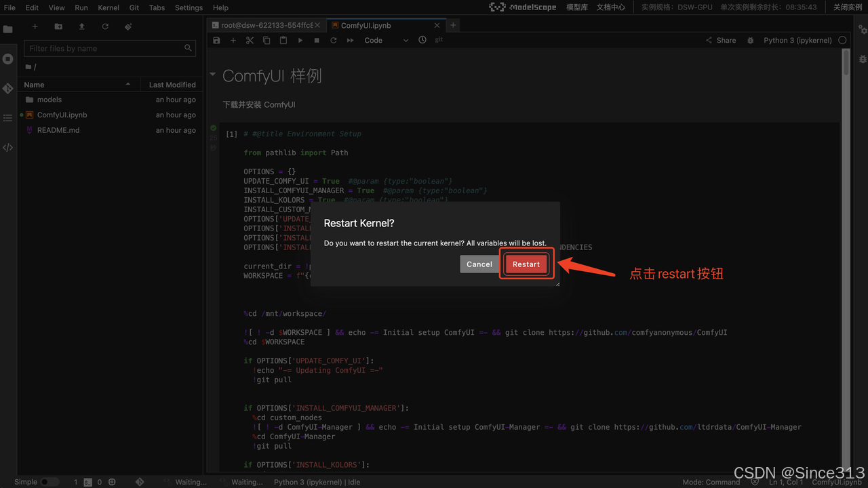Click Python 3 (ipykernel) | Idle status
The height and width of the screenshot is (488, 868).
click(317, 482)
